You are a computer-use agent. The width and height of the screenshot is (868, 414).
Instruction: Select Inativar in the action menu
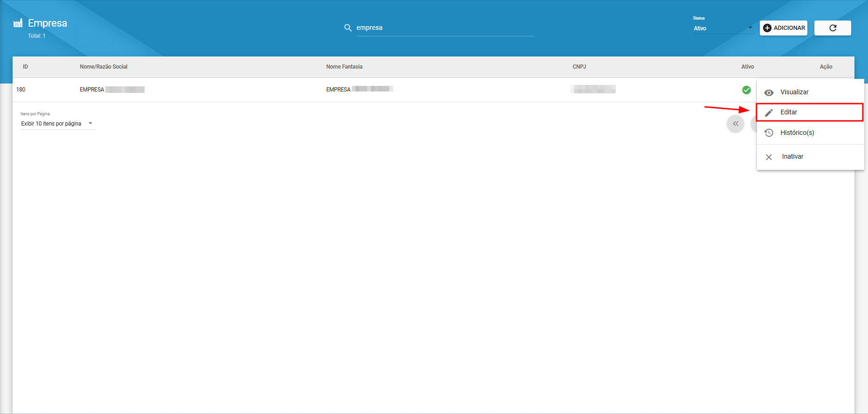pos(810,157)
